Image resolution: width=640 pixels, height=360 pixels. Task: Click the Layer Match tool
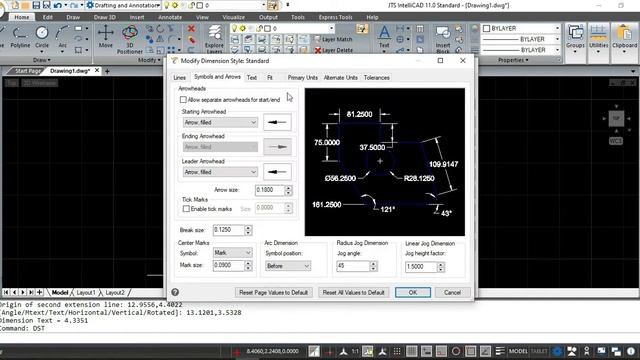333,39
